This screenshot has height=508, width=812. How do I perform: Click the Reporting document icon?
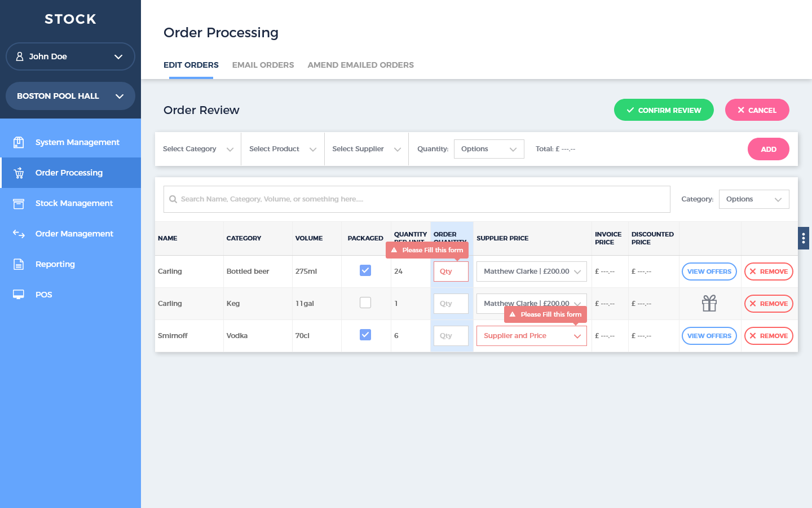coord(19,264)
